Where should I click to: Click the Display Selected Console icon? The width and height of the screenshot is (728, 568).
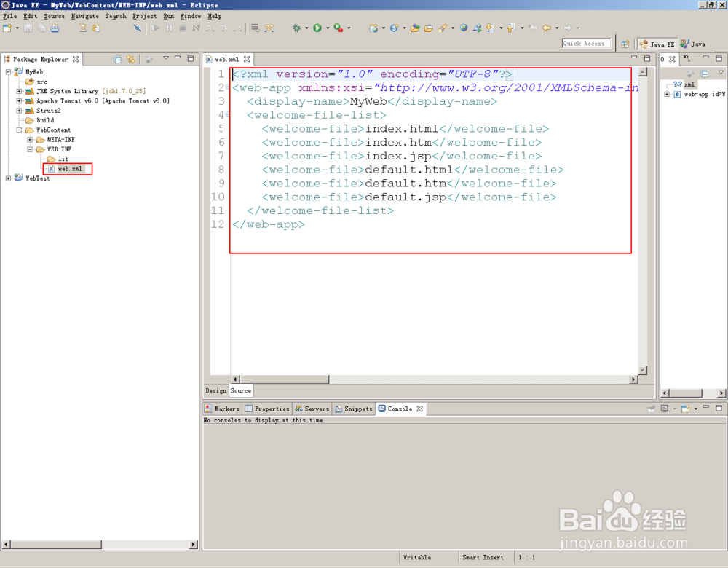tap(665, 409)
